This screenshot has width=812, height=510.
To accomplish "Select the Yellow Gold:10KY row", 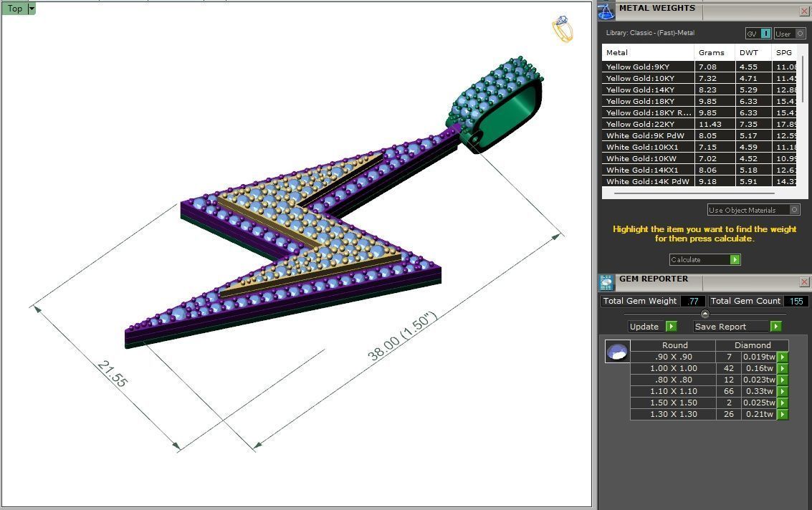I will click(699, 78).
